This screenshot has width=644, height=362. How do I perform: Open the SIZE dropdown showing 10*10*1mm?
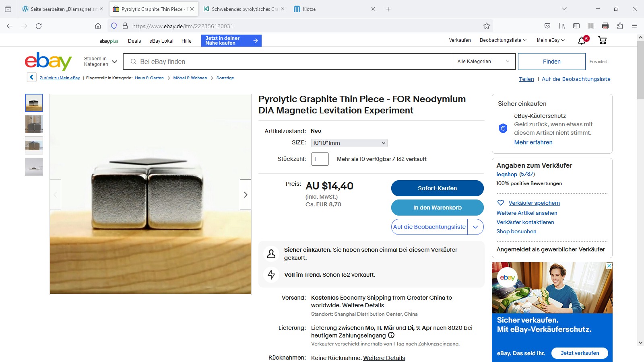(x=349, y=143)
